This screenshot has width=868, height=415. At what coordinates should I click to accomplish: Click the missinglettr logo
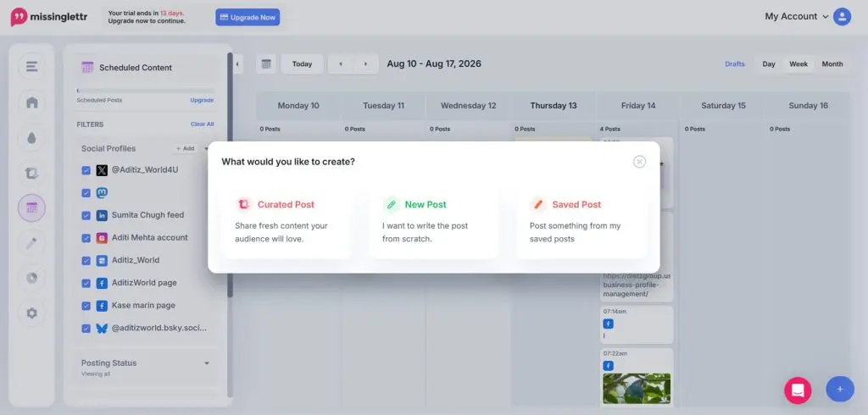pyautogui.click(x=50, y=17)
